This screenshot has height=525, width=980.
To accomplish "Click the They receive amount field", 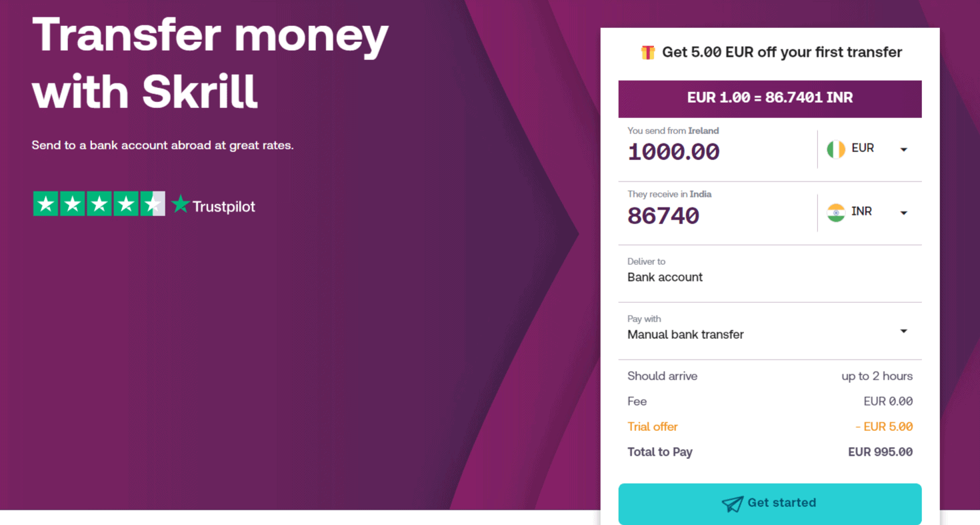I will click(663, 215).
